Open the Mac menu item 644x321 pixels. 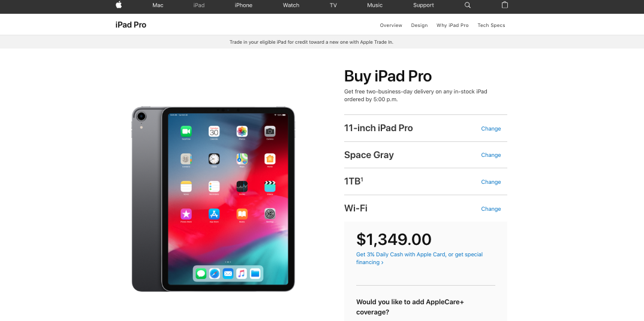pyautogui.click(x=158, y=5)
